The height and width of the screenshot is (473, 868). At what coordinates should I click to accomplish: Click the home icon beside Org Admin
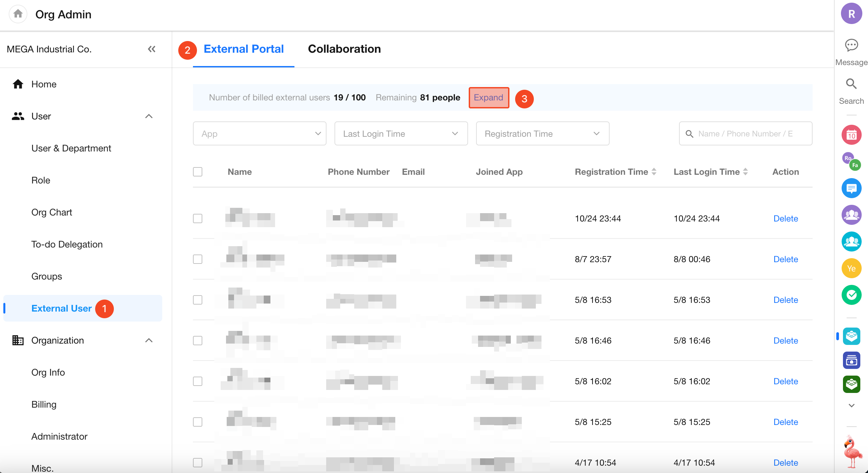(x=18, y=14)
